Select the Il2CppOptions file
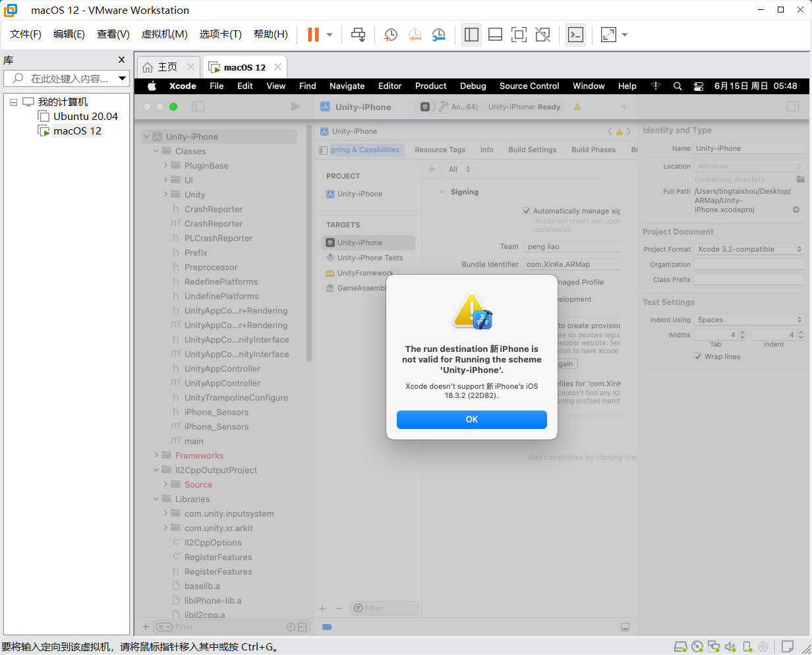Image resolution: width=812 pixels, height=655 pixels. point(213,543)
